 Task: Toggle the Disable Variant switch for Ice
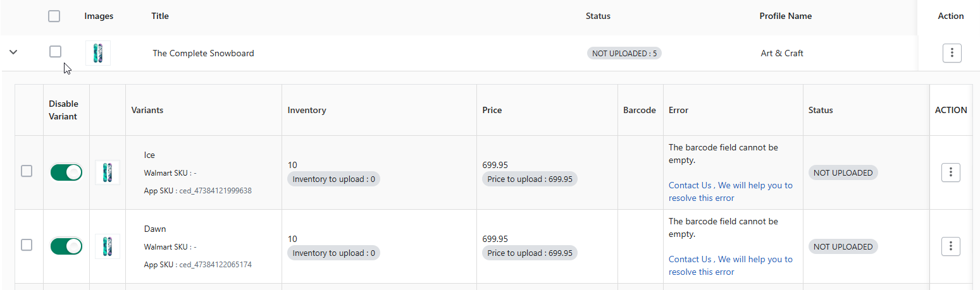(x=66, y=172)
